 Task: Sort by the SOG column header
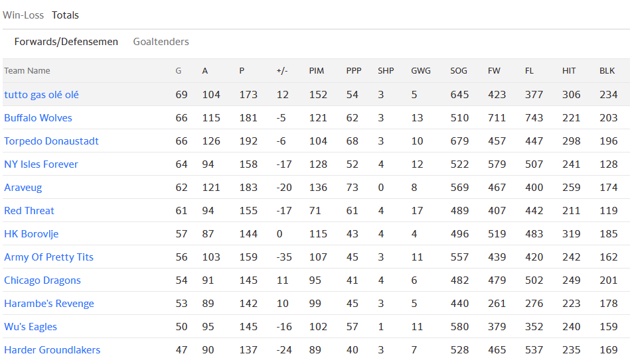click(458, 71)
